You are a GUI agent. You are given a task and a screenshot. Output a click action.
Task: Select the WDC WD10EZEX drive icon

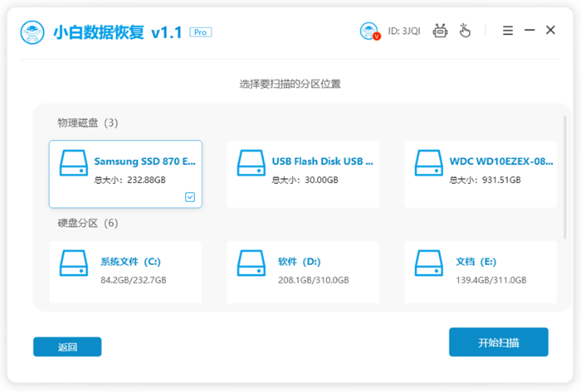(x=429, y=162)
